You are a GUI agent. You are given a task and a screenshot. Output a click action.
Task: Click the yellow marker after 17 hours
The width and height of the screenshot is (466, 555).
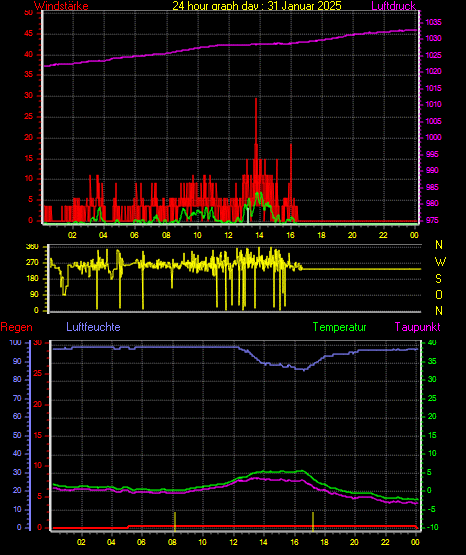(313, 521)
